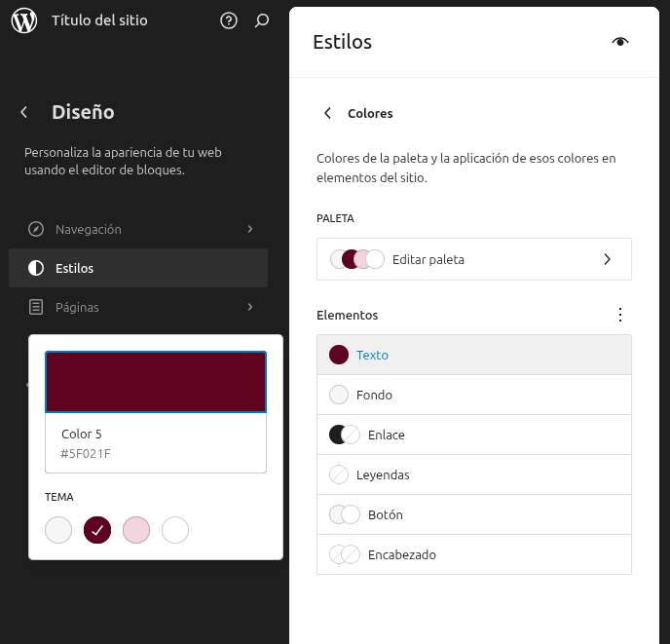
Task: Go back using arrow beside Diseño
Action: coord(24,112)
